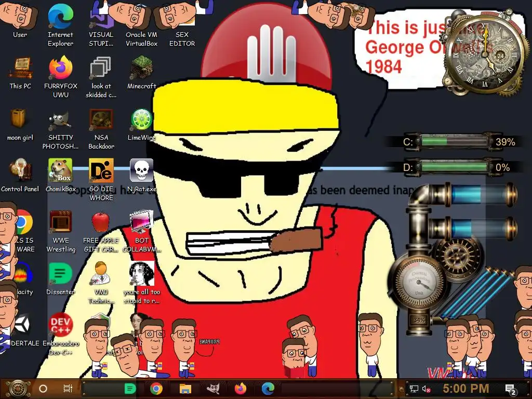Click the Cortana search circle

(43, 389)
